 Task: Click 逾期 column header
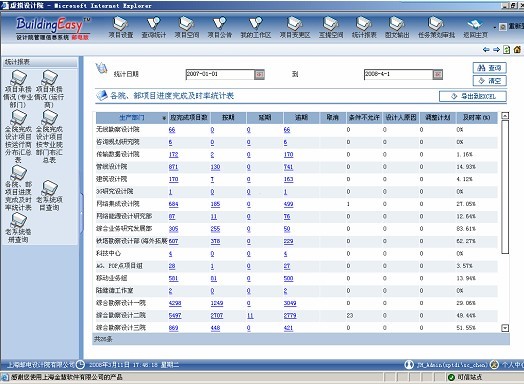pos(301,118)
